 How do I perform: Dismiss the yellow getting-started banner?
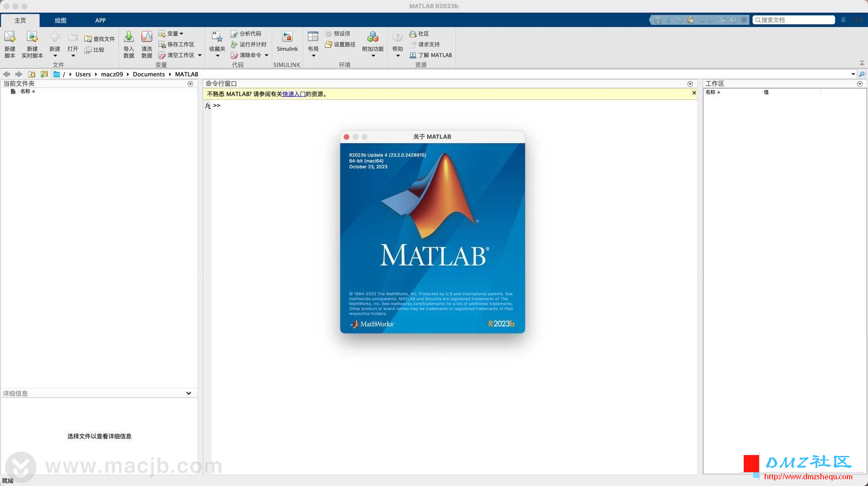coord(694,93)
